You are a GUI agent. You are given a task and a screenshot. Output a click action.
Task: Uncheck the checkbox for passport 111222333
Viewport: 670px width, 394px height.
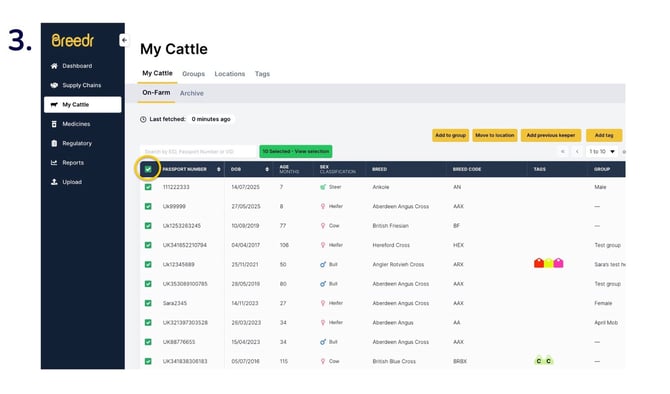coord(148,187)
